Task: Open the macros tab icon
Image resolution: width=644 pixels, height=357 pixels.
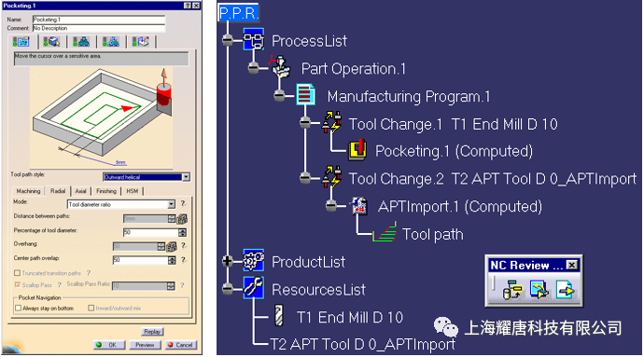Action: tap(140, 41)
